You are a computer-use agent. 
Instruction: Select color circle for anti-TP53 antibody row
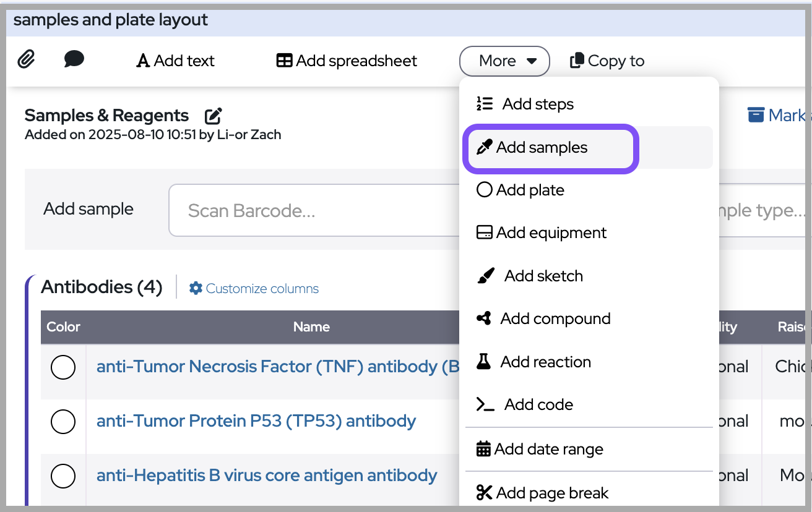63,422
